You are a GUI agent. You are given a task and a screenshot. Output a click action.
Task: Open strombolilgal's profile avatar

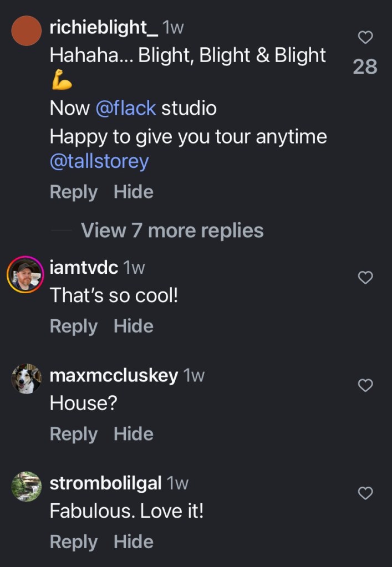pos(27,487)
